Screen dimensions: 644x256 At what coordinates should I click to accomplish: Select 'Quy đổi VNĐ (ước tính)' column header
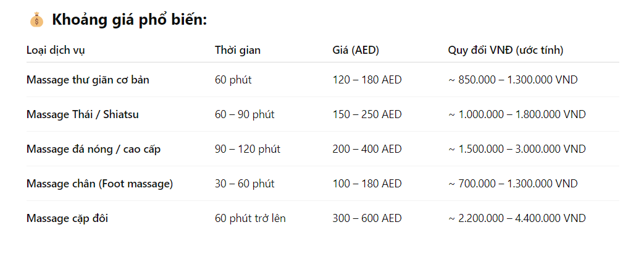click(x=506, y=50)
